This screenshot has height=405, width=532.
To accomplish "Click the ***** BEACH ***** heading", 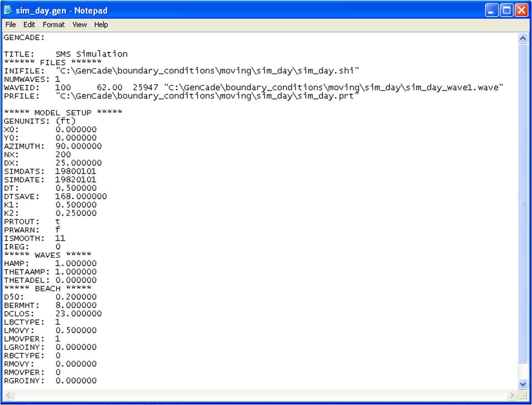I will (x=48, y=288).
